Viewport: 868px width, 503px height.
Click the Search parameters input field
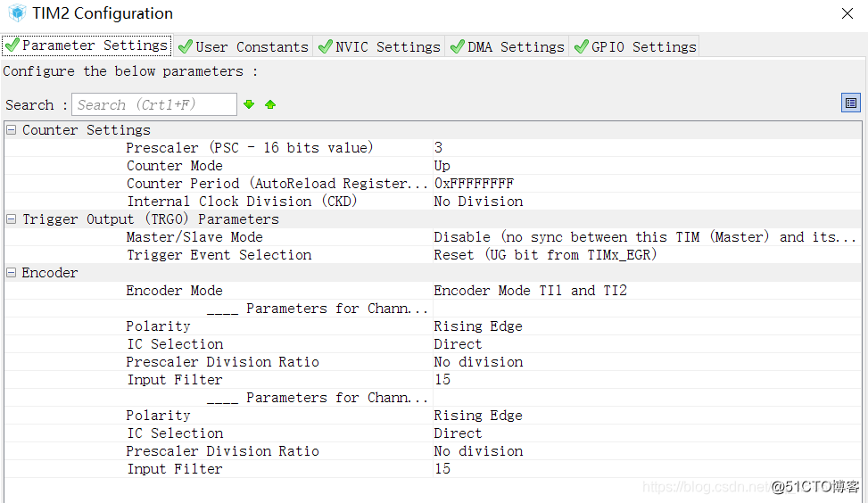[153, 104]
